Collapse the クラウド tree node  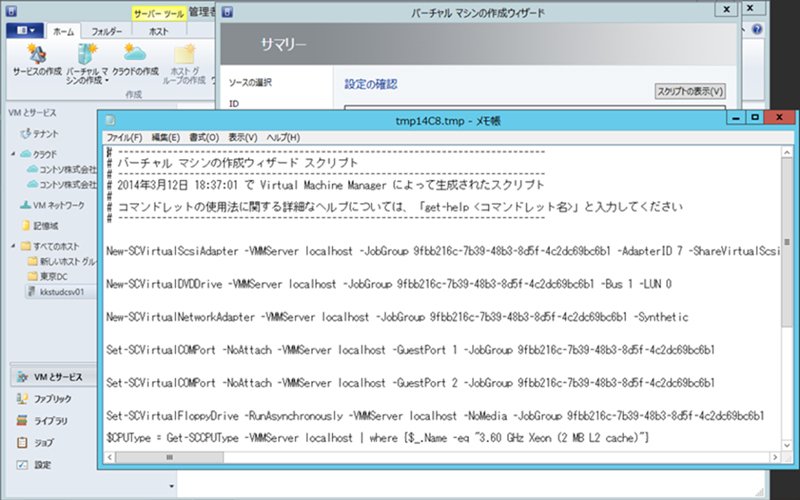[x=14, y=154]
